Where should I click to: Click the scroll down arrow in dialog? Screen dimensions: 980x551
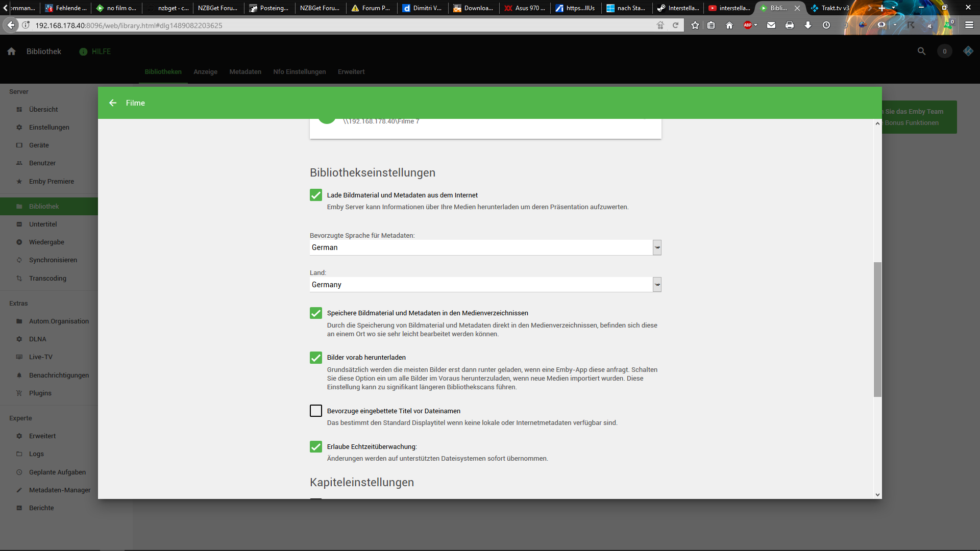point(877,494)
